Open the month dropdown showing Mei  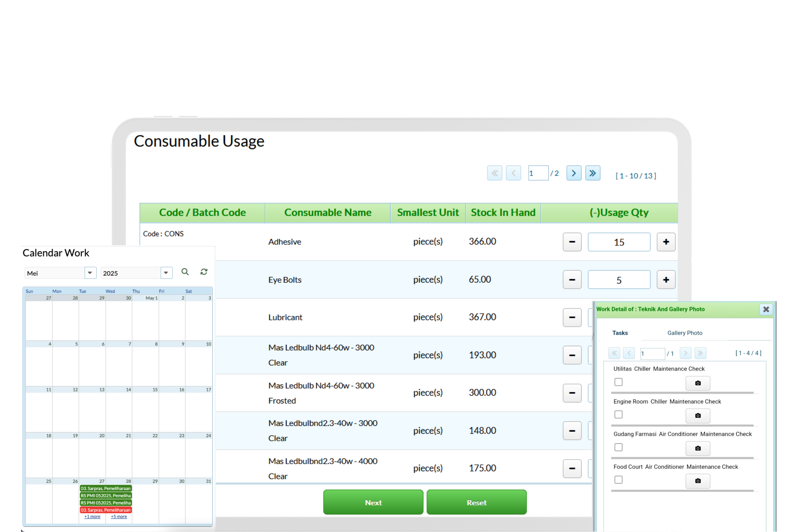pyautogui.click(x=60, y=273)
